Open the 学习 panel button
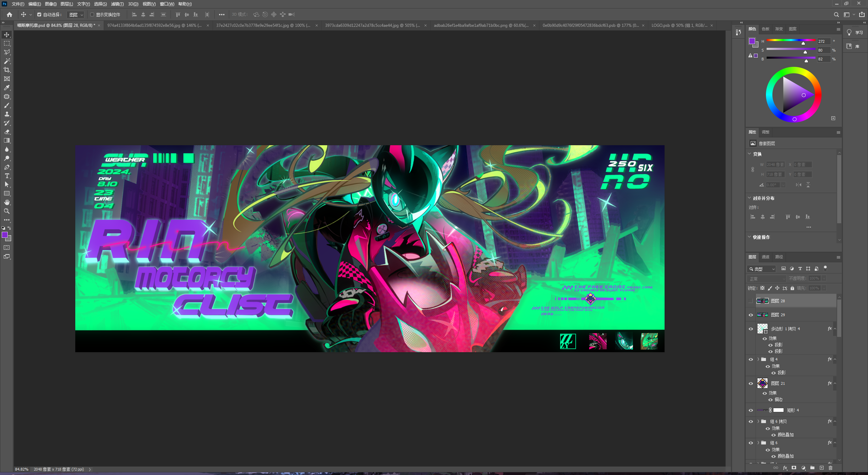Viewport: 868px width, 475px height. [855, 33]
